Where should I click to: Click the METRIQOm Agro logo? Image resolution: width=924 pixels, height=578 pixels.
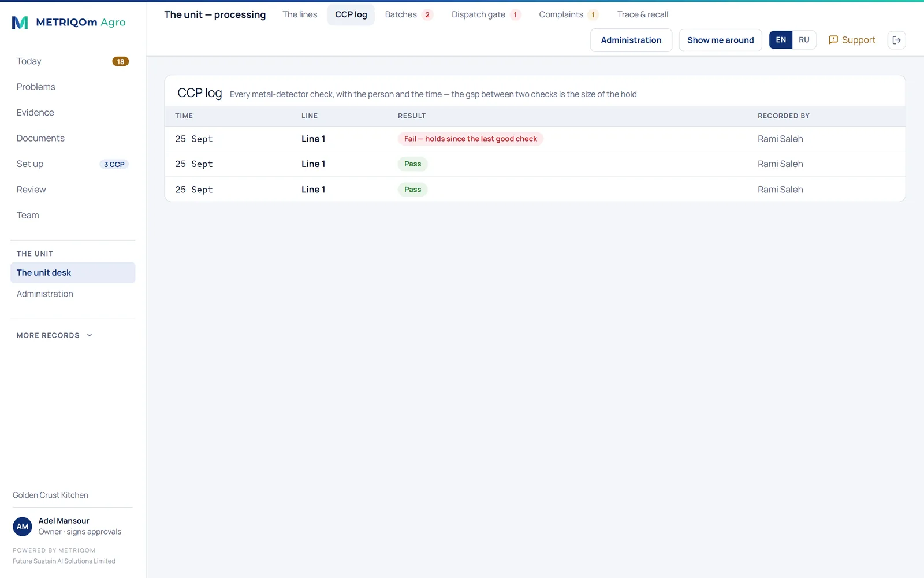69,23
